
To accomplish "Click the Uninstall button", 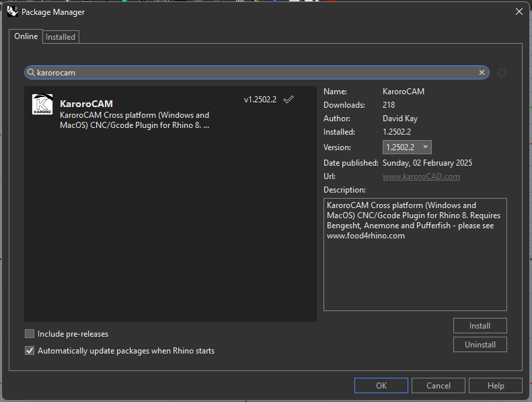I will pos(480,344).
